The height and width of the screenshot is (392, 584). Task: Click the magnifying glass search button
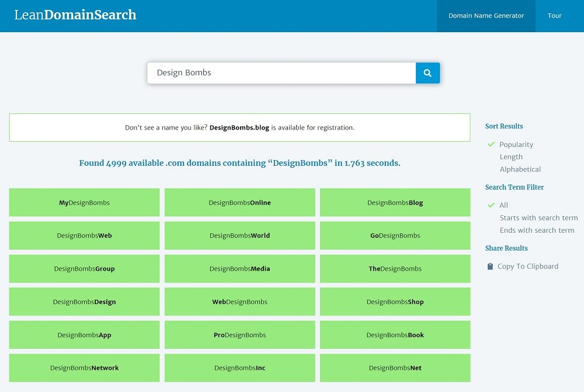coord(427,73)
